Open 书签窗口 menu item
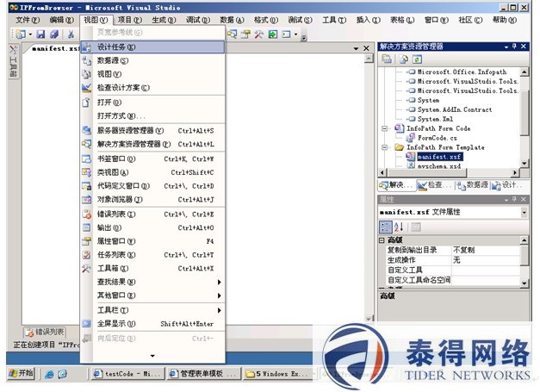This screenshot has height=392, width=540. (x=152, y=159)
